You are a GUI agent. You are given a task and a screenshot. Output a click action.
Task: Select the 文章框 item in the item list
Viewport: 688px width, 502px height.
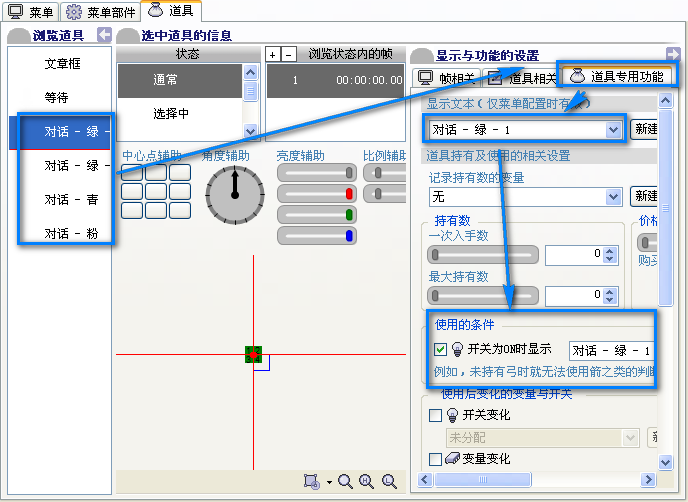click(62, 64)
